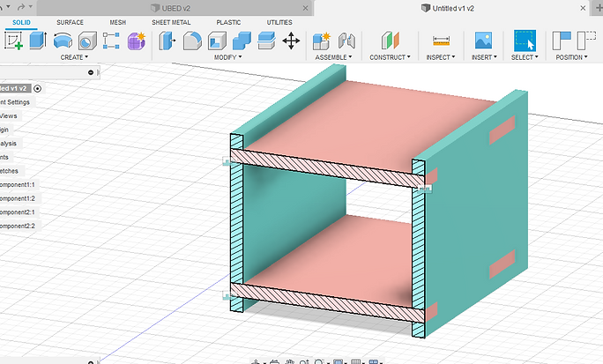Image resolution: width=603 pixels, height=364 pixels.
Task: Collapse the bottom comments panel icon
Action: tap(91, 362)
